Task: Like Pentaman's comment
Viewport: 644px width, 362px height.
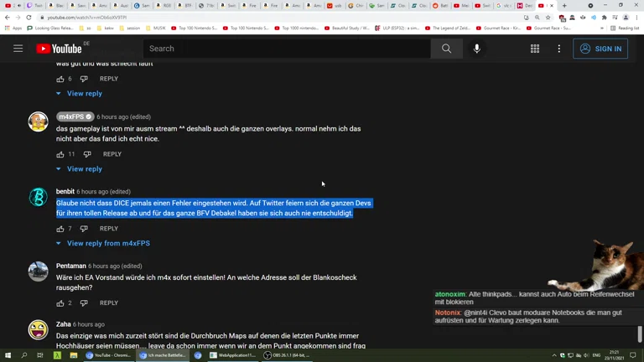Action: [60, 303]
